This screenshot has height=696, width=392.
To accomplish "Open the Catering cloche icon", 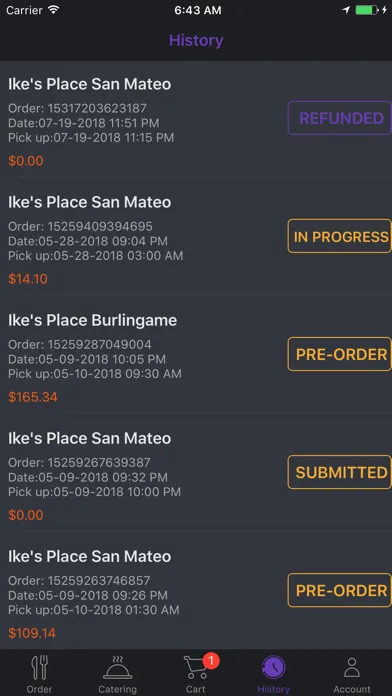I will tap(118, 668).
